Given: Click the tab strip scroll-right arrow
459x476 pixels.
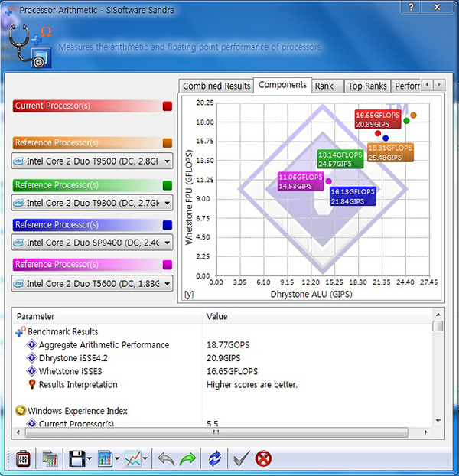Looking at the screenshot, I should (439, 85).
